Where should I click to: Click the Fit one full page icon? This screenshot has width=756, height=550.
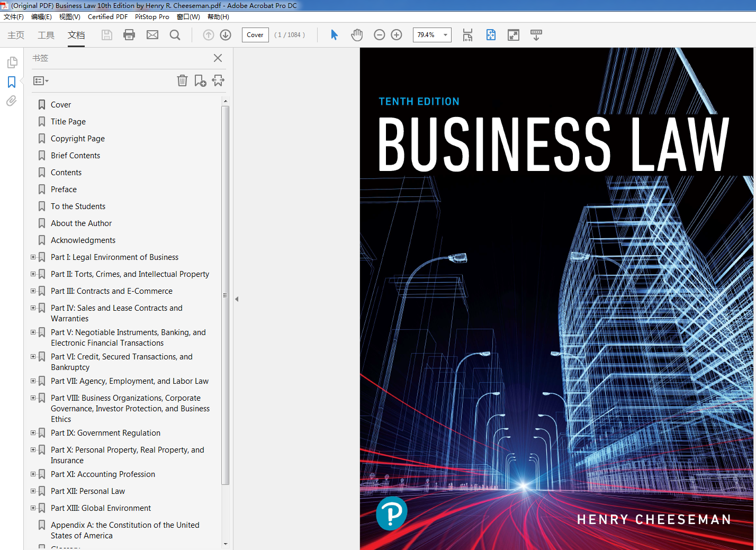click(491, 35)
